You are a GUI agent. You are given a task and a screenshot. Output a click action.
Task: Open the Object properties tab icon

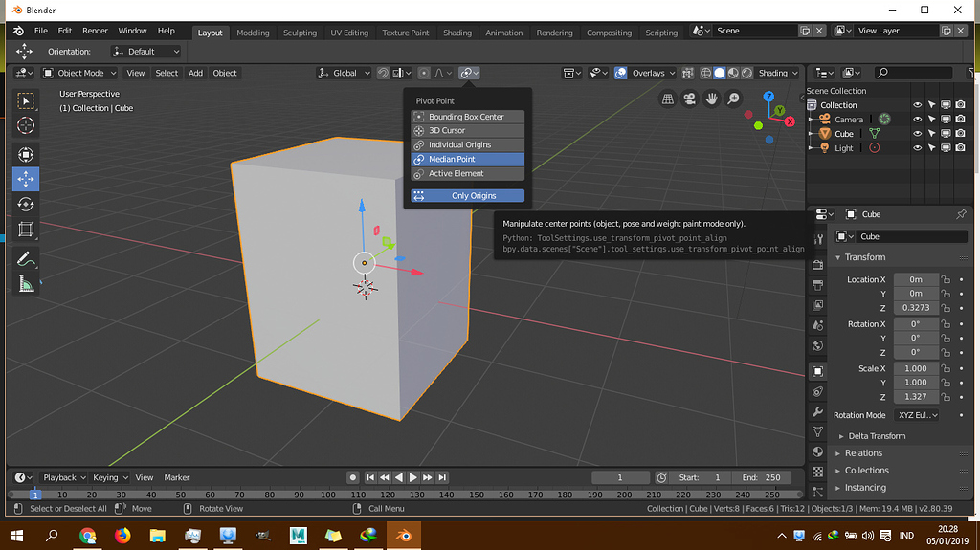tap(817, 371)
